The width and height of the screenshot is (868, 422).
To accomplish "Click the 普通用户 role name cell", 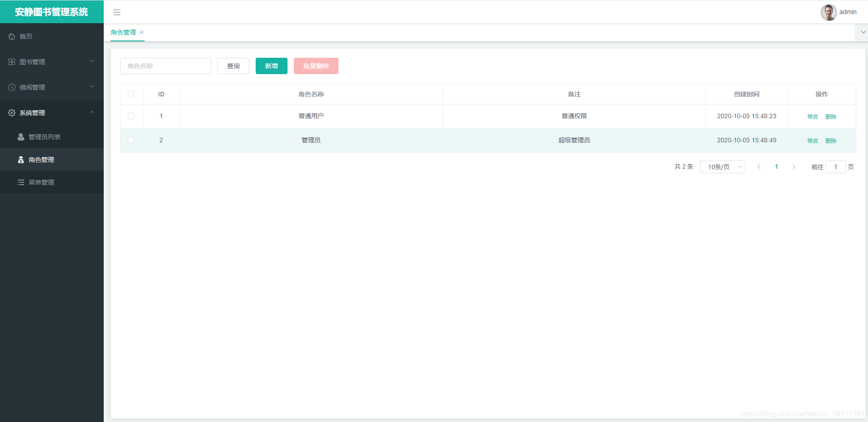I will [x=311, y=116].
